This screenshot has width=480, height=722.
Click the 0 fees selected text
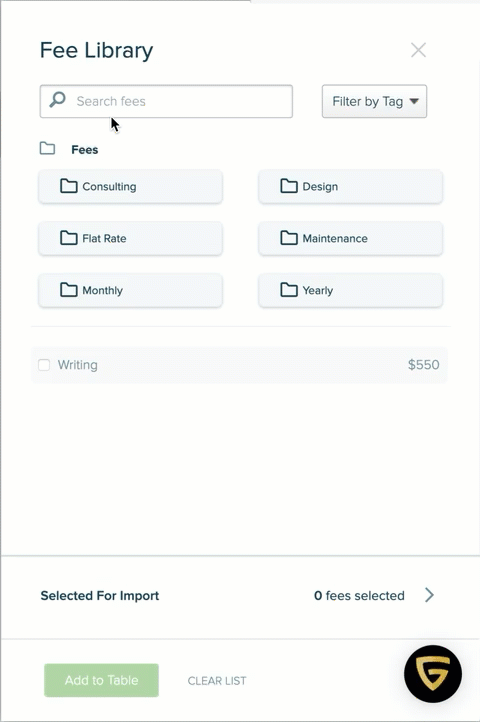[x=359, y=595]
